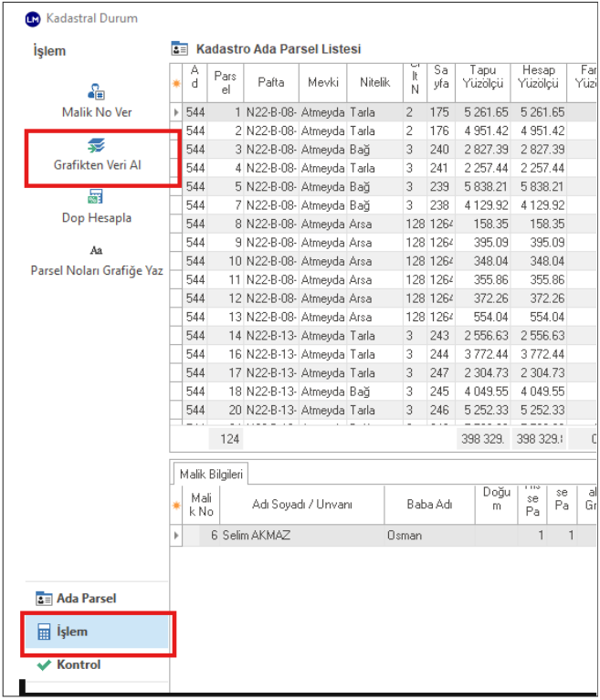This screenshot has height=700, width=600.
Task: Click the parcel grid's orange star icon
Action: click(177, 83)
